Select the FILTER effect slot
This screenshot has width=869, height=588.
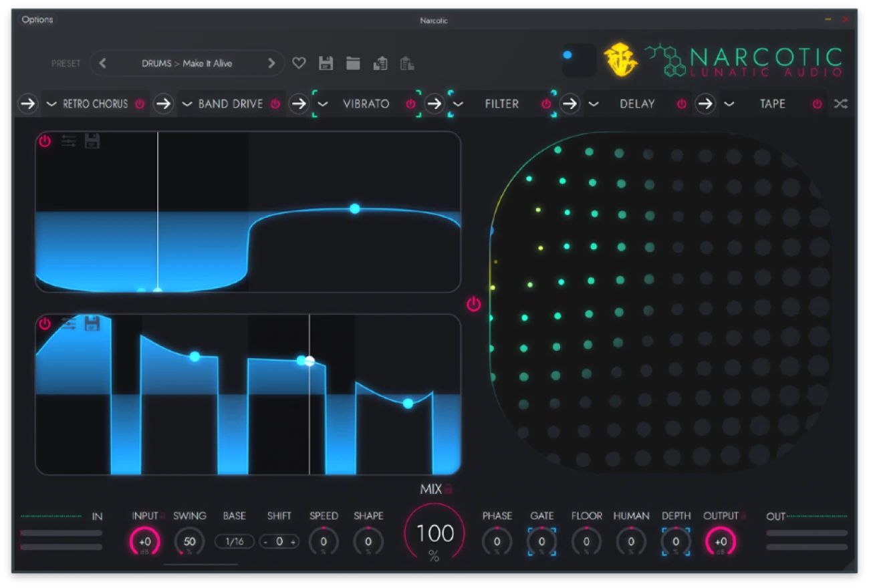tap(502, 104)
